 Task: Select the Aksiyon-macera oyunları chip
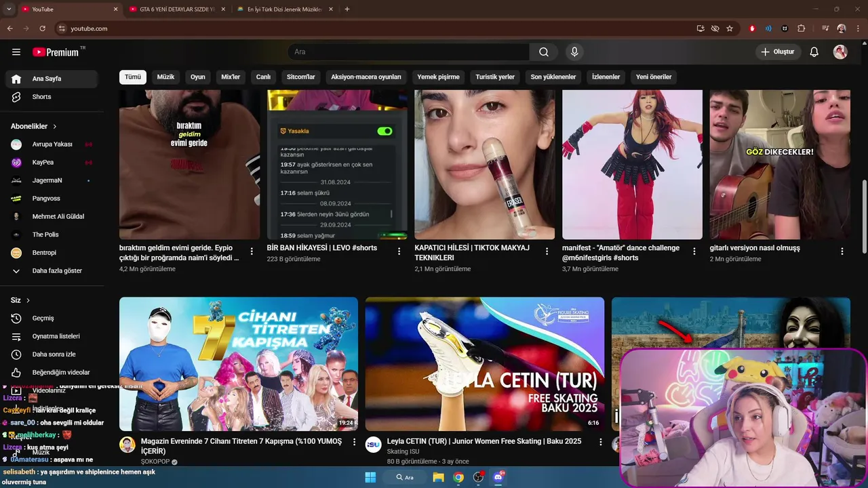tap(366, 77)
